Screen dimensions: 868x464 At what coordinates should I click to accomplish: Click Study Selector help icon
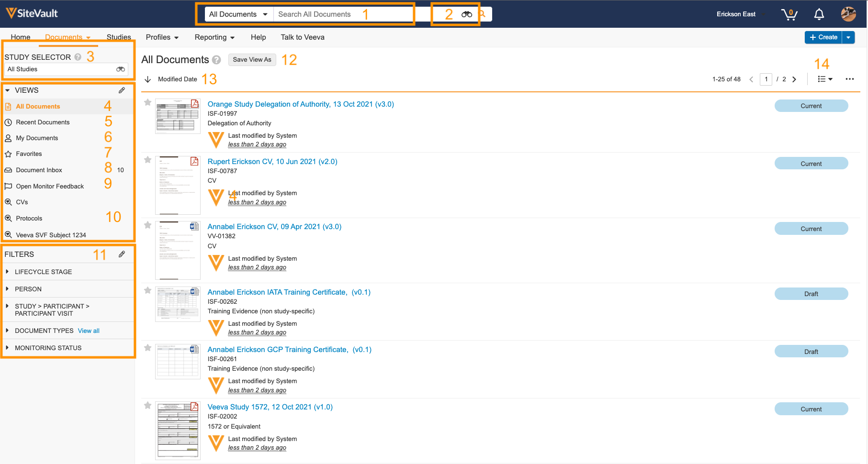click(78, 57)
